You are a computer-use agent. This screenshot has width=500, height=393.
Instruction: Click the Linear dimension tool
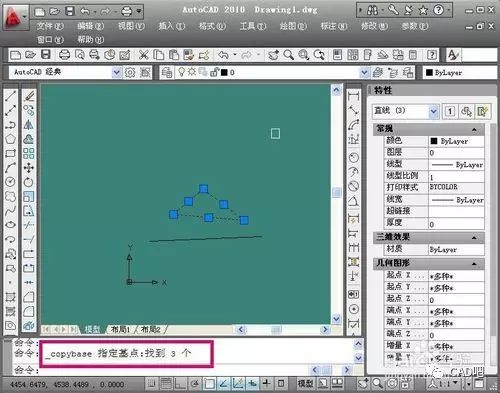coord(353,96)
